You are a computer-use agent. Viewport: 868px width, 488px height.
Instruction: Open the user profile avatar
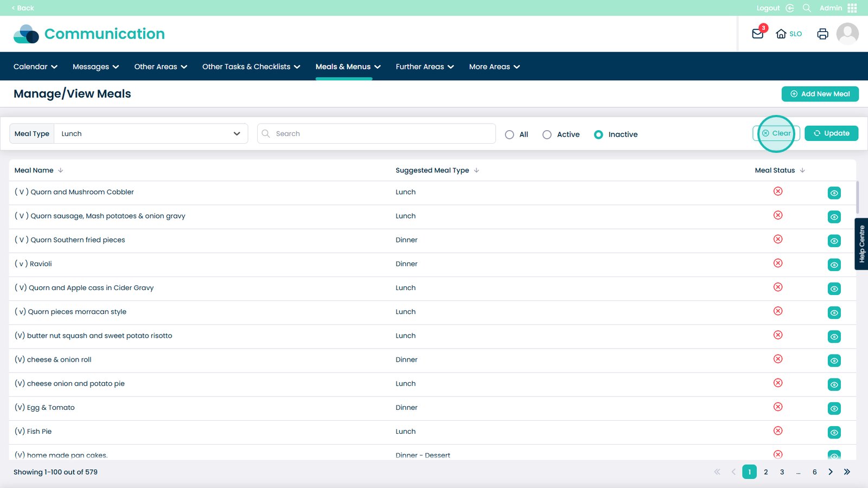[x=847, y=34]
